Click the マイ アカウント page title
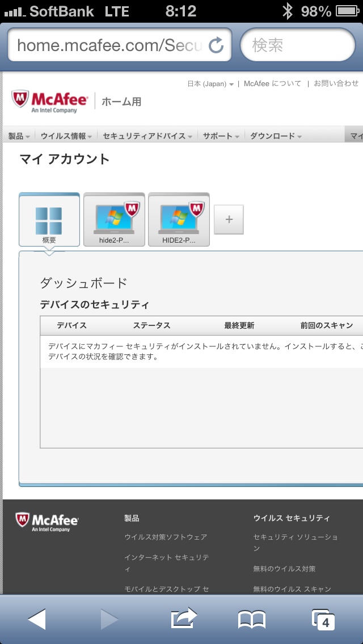 coord(65,159)
